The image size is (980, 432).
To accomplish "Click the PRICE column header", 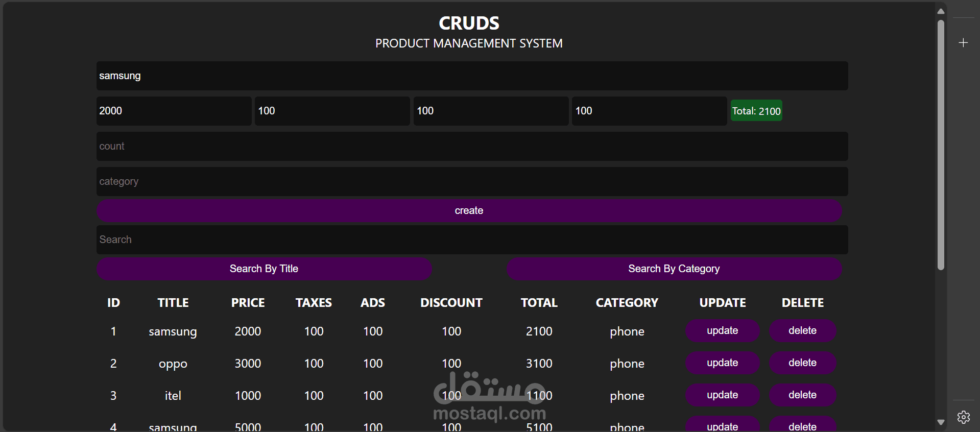I will coord(248,303).
